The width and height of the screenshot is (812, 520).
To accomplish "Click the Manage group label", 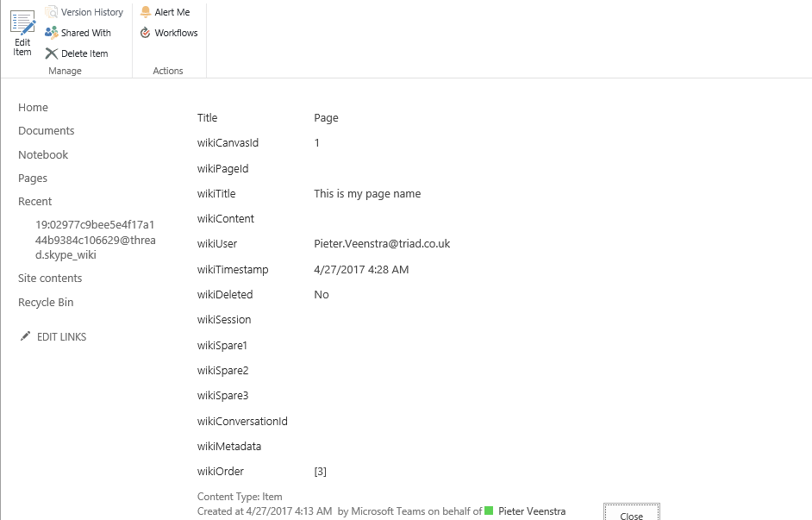I will coord(65,71).
